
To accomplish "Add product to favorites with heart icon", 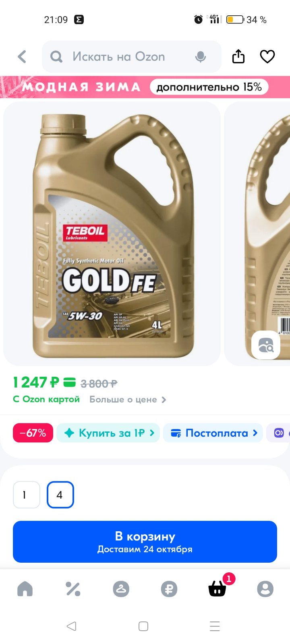I will pos(267,57).
